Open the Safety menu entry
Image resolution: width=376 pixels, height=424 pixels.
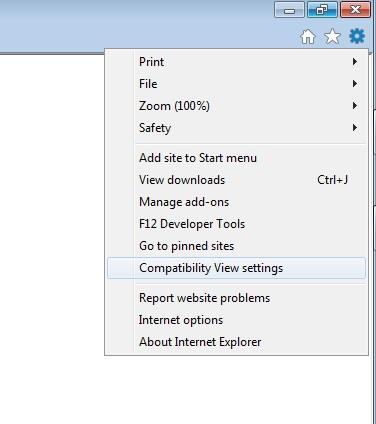[x=236, y=128]
